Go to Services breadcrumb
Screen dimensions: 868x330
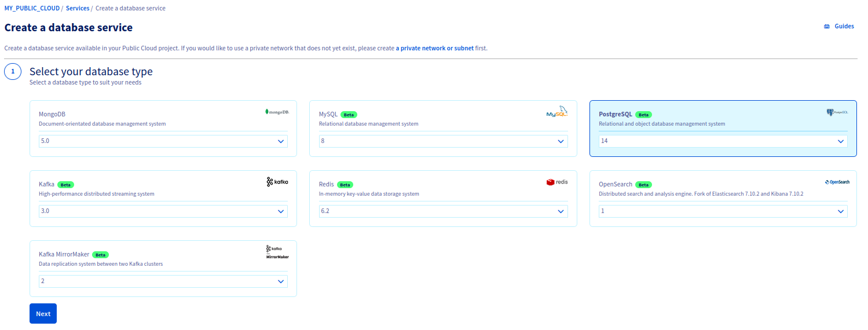click(78, 9)
